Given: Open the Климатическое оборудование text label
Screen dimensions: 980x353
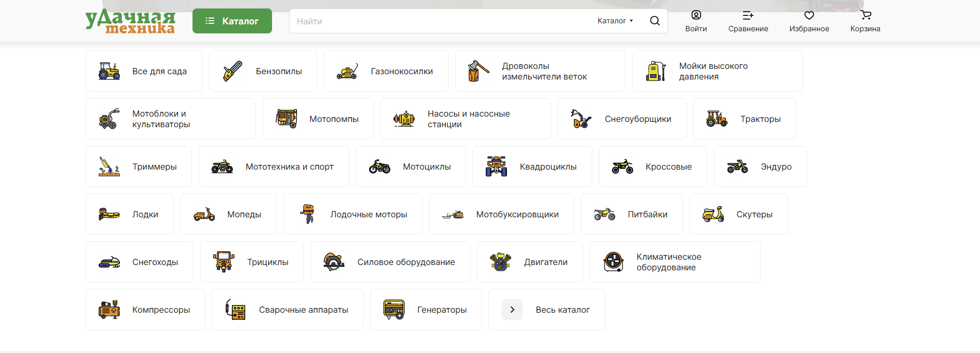Looking at the screenshot, I should point(669,262).
